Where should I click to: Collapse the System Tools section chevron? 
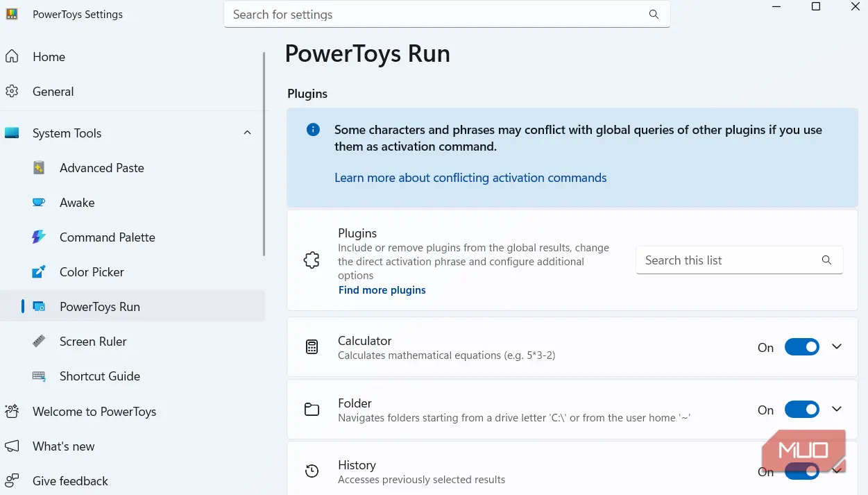[247, 133]
